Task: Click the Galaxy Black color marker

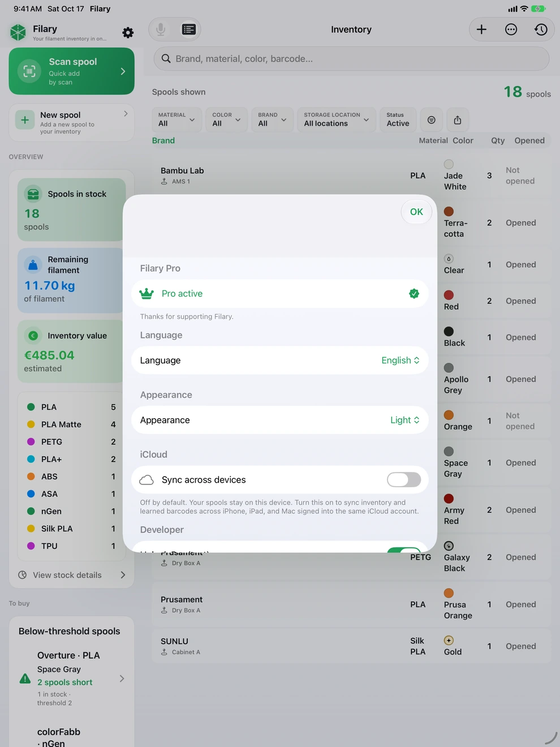Action: pos(449,546)
